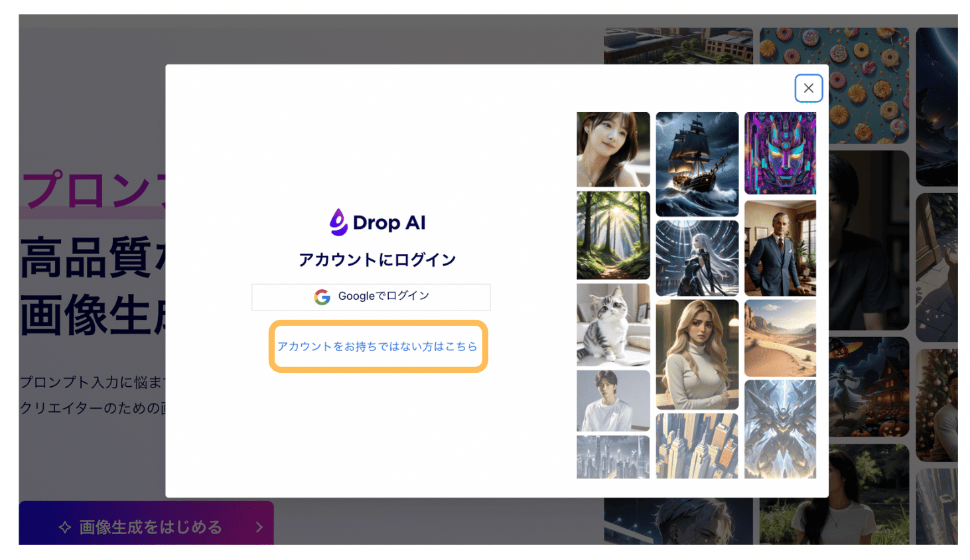The width and height of the screenshot is (970, 560).
Task: Open the man in blue suit thumbnail
Action: click(x=780, y=247)
